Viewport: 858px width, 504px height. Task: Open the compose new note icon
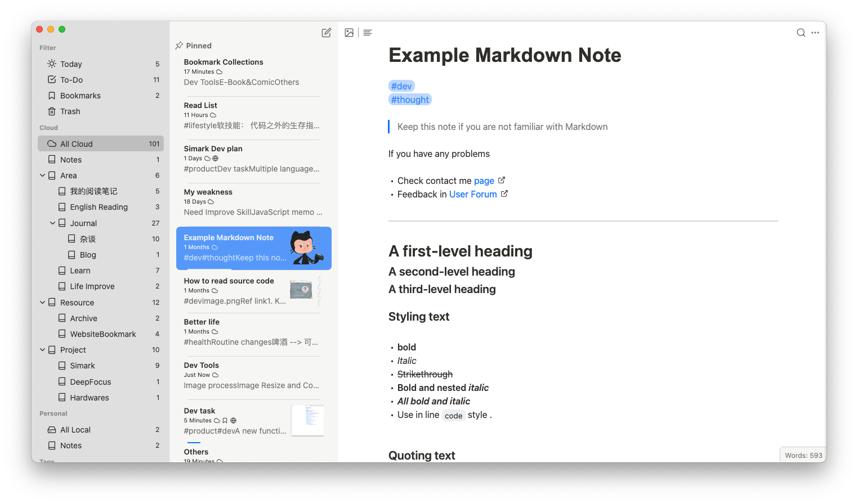point(326,33)
